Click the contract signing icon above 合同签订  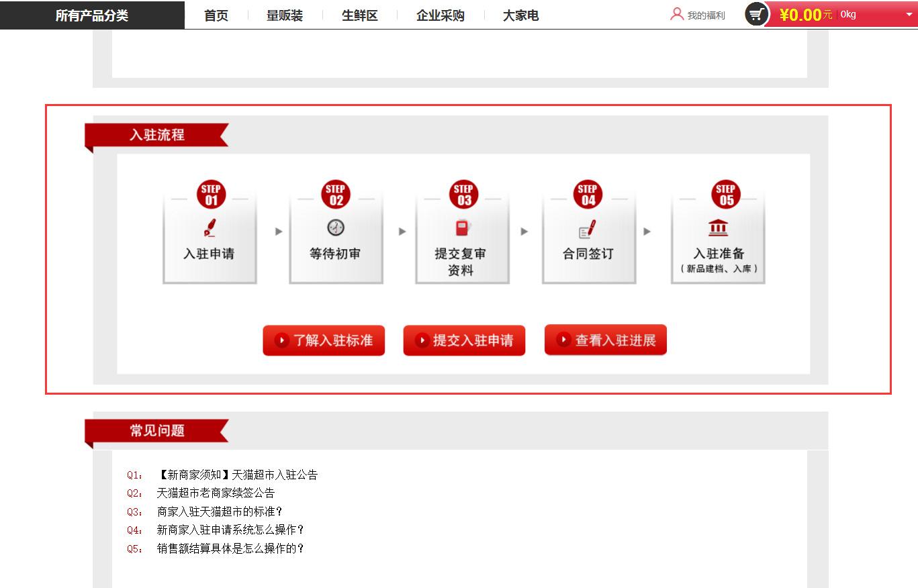[x=588, y=230]
